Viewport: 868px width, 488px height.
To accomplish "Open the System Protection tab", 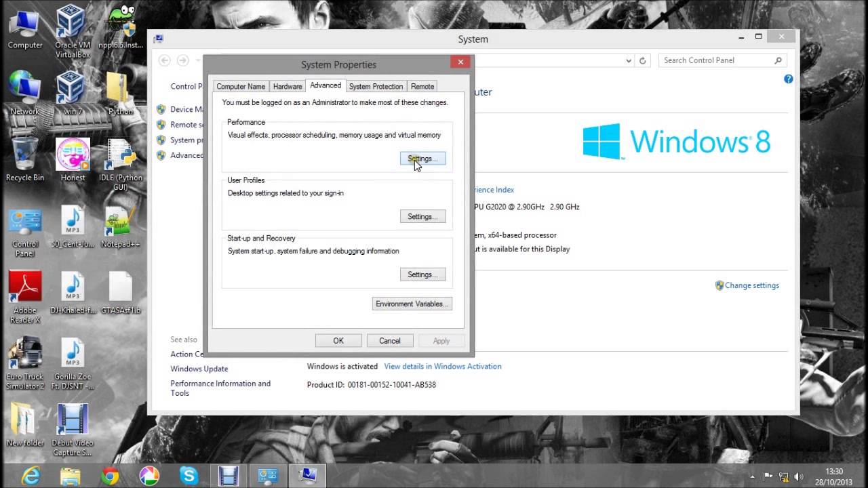I will pos(376,87).
